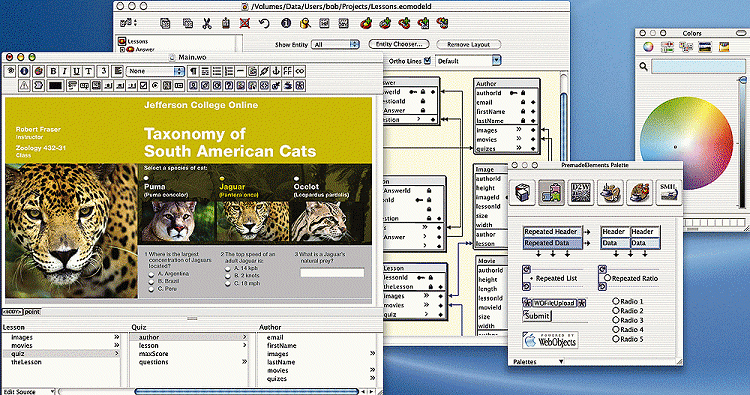This screenshot has width=750, height=395.
Task: Open the Show Entity All dropdown
Action: [335, 44]
